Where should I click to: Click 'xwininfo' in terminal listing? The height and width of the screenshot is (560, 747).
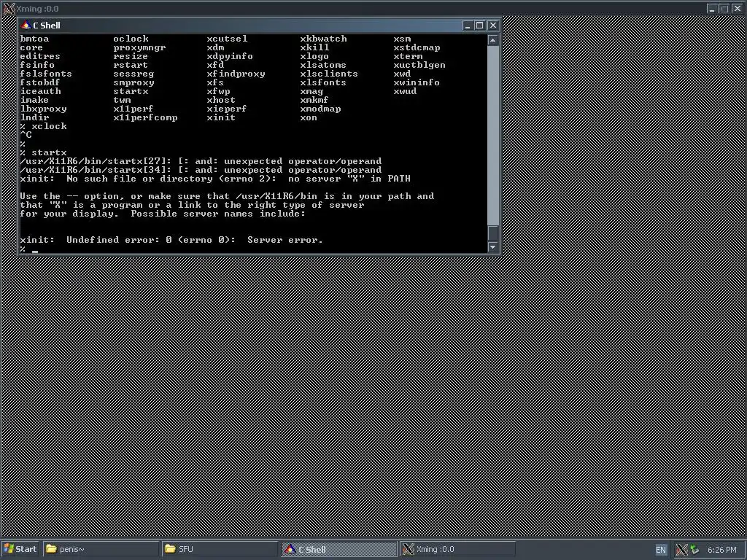tap(417, 82)
